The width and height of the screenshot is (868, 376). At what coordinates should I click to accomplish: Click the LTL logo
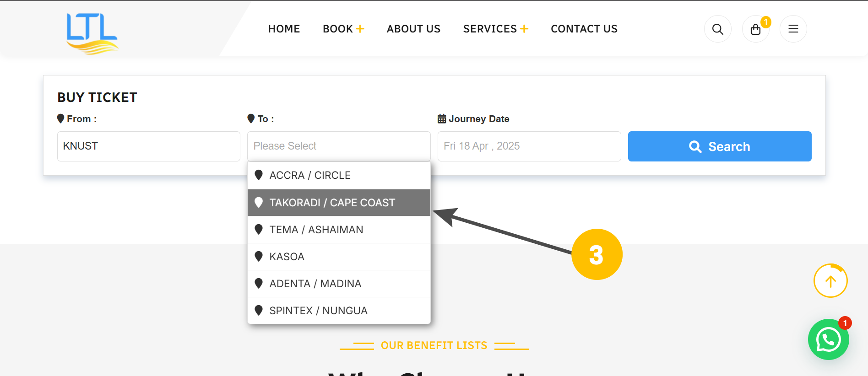92,33
